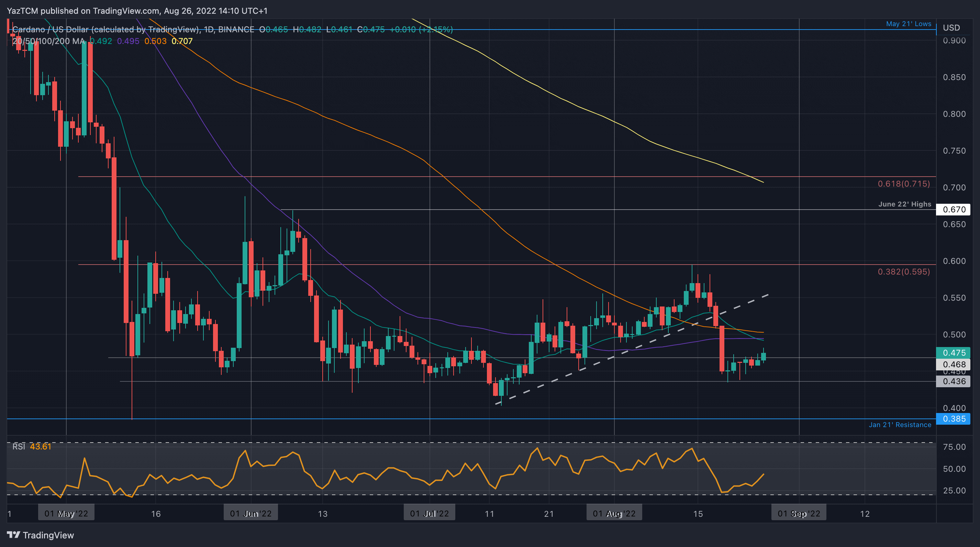Click the yellow 200 MA value 0.707
The width and height of the screenshot is (980, 547).
pyautogui.click(x=182, y=41)
